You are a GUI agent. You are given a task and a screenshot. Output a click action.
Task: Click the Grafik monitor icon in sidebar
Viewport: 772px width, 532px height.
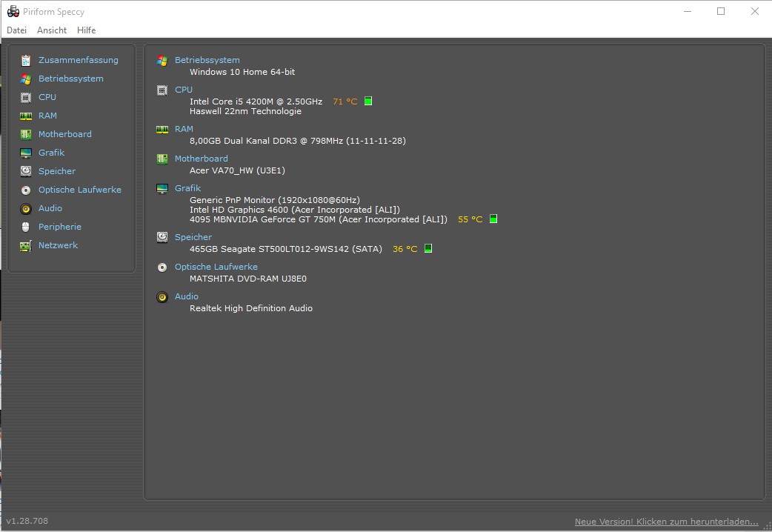click(x=26, y=153)
